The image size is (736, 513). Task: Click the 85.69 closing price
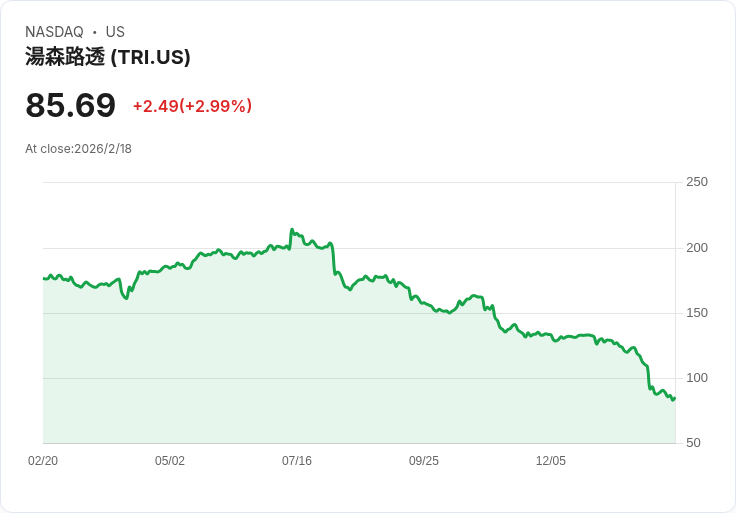pyautogui.click(x=71, y=105)
